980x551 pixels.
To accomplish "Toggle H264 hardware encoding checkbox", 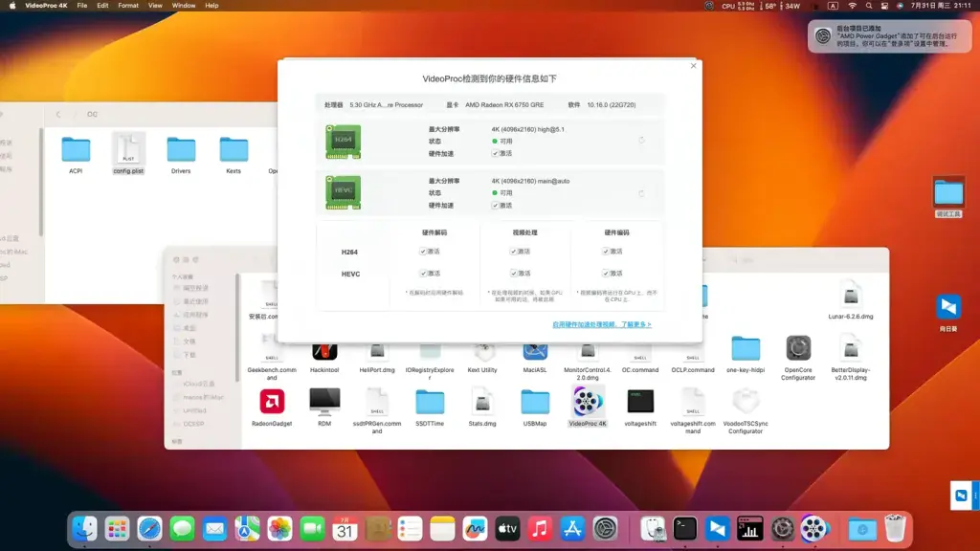I will pos(606,252).
